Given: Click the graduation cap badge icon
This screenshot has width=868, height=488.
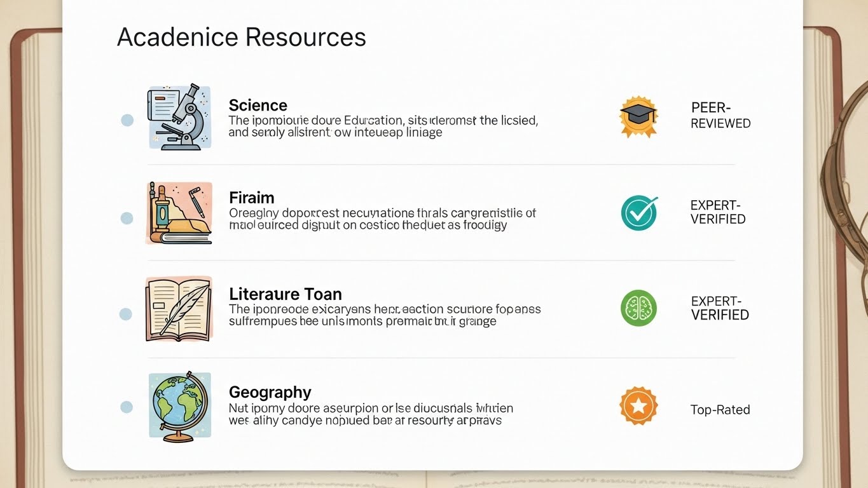Looking at the screenshot, I should [x=638, y=117].
